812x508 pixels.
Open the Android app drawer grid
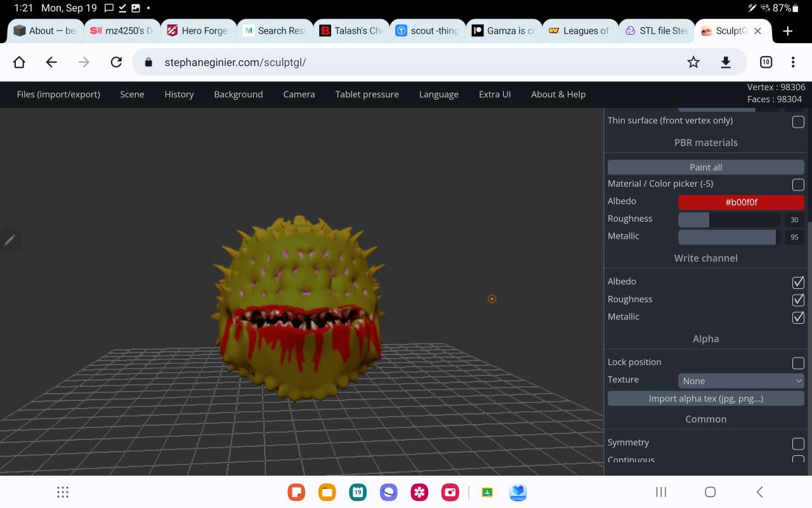(62, 492)
